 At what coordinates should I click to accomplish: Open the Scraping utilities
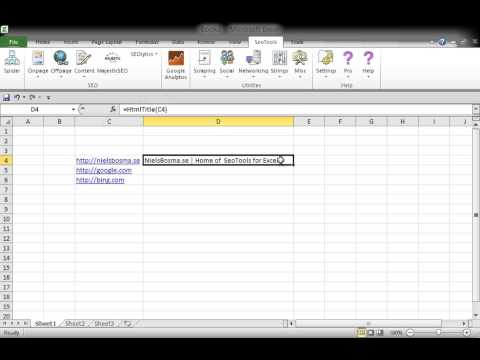click(204, 64)
